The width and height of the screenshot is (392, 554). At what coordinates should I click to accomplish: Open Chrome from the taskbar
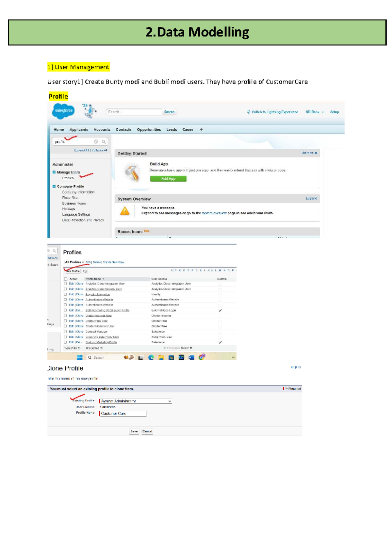coord(202,357)
